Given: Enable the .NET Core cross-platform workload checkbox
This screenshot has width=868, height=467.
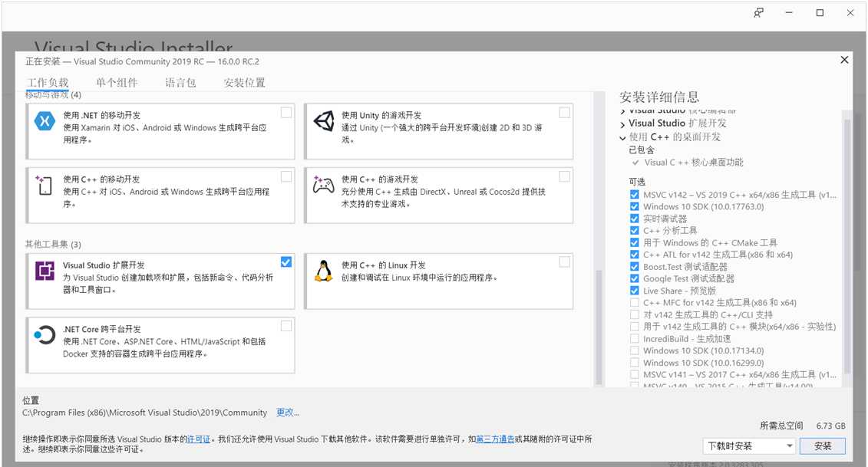Looking at the screenshot, I should click(286, 327).
